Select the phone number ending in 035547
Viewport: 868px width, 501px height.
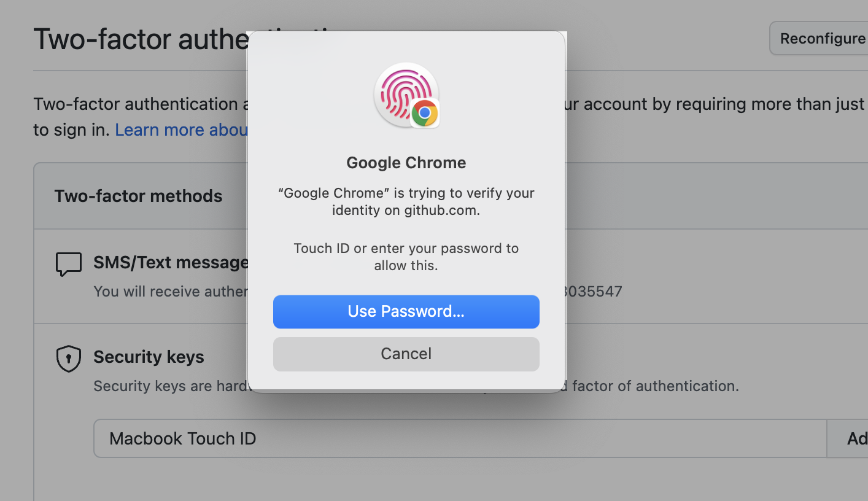(594, 291)
